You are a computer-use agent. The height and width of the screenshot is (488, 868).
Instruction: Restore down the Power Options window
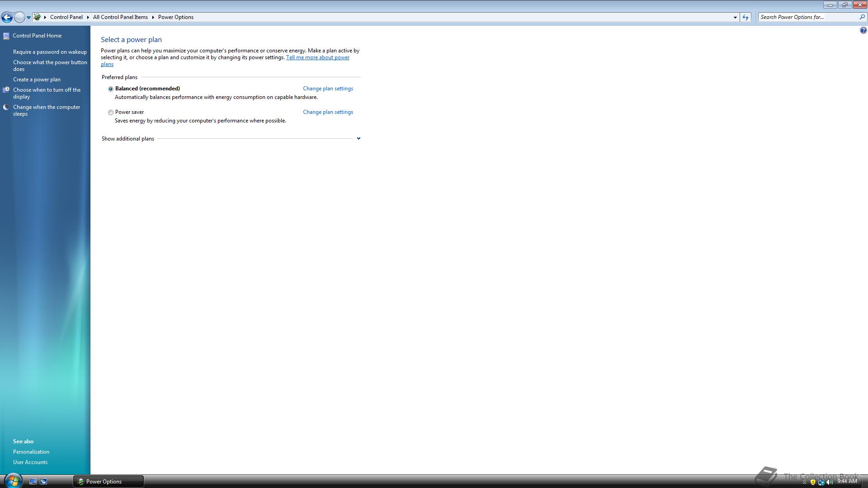(844, 5)
